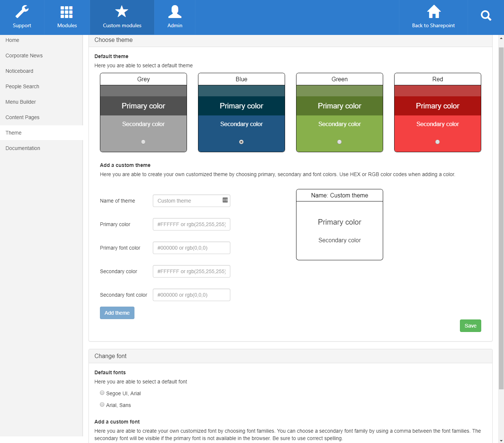Screen dimensions: 504x443
Task: Select the Custom modules star icon
Action: 122,12
